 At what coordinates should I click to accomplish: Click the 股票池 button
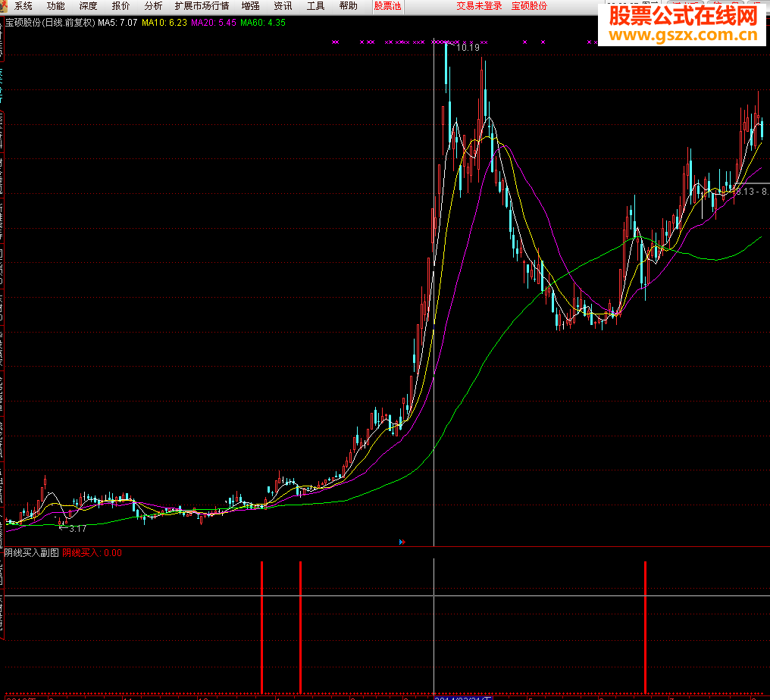coord(387,6)
